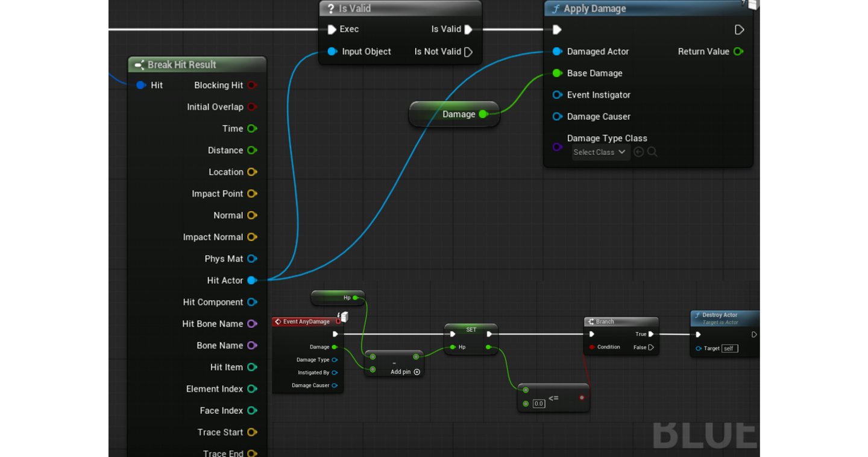Click the Apply Damage exec output pin
The width and height of the screenshot is (868, 457).
click(739, 30)
